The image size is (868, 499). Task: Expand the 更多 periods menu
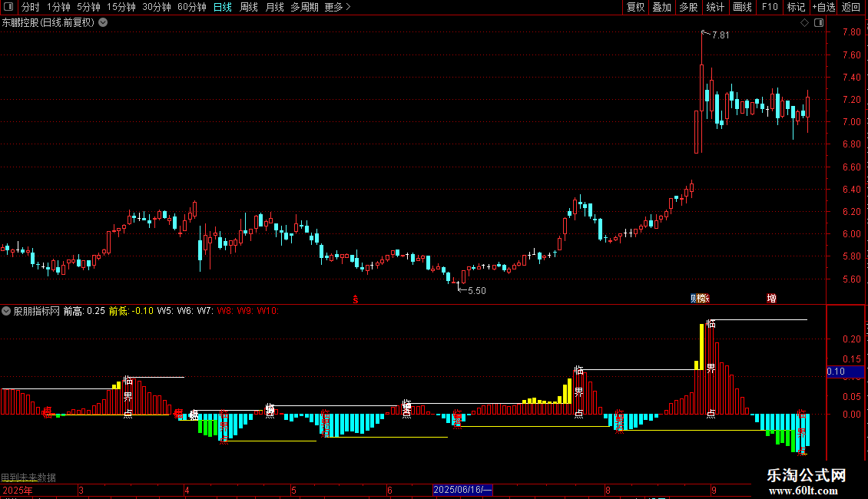337,7
